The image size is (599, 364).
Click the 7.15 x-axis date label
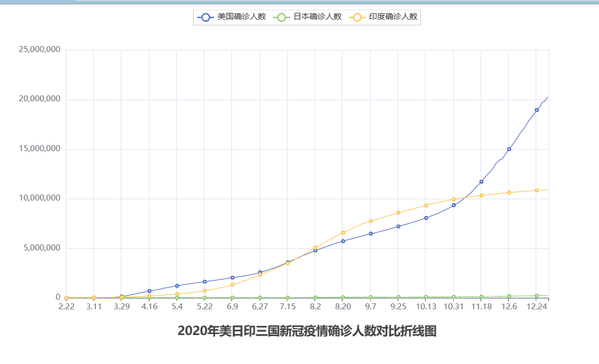[287, 307]
